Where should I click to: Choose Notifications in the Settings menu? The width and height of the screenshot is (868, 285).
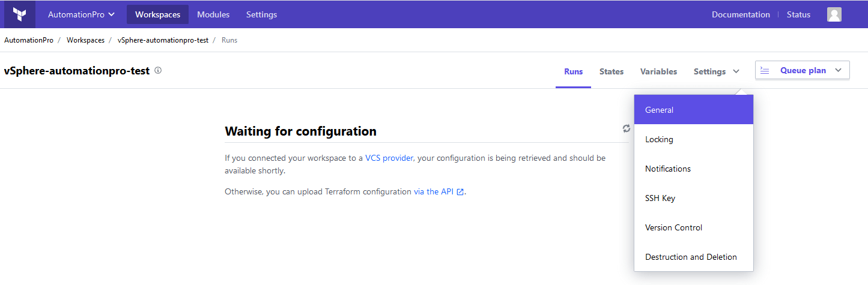point(694,169)
